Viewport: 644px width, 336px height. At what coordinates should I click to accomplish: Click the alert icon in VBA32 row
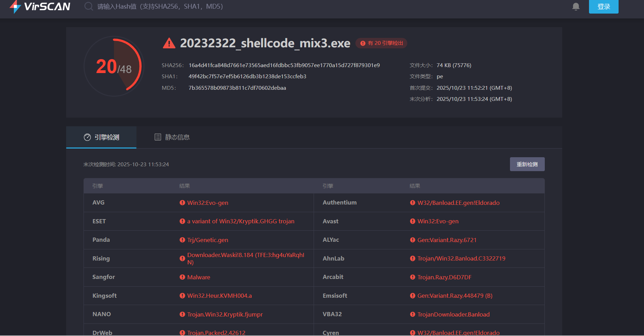[413, 314]
